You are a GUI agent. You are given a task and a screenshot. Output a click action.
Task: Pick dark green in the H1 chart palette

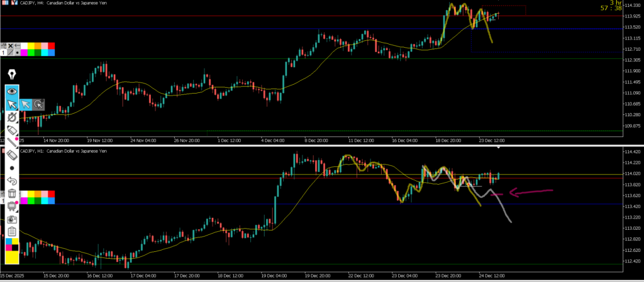(38, 201)
